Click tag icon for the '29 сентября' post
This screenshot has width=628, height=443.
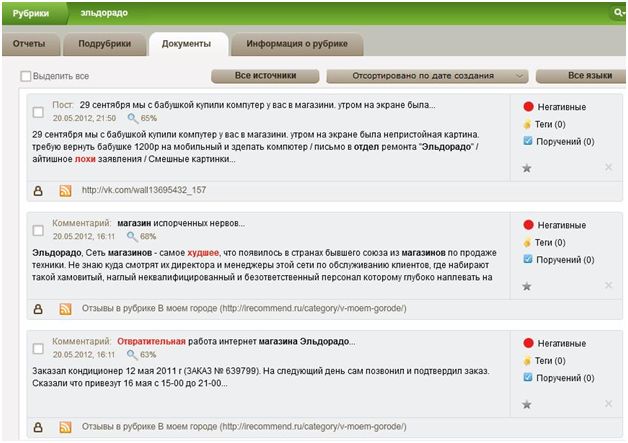click(527, 124)
